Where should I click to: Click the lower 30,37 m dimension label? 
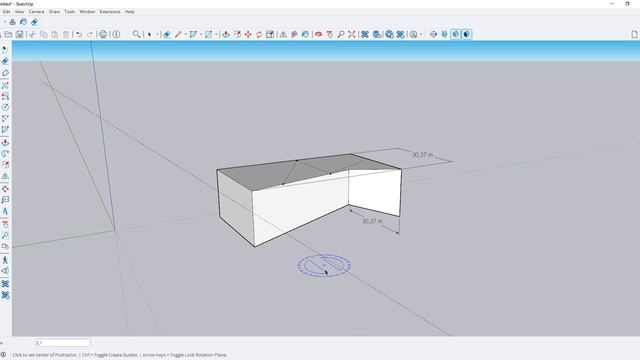372,221
